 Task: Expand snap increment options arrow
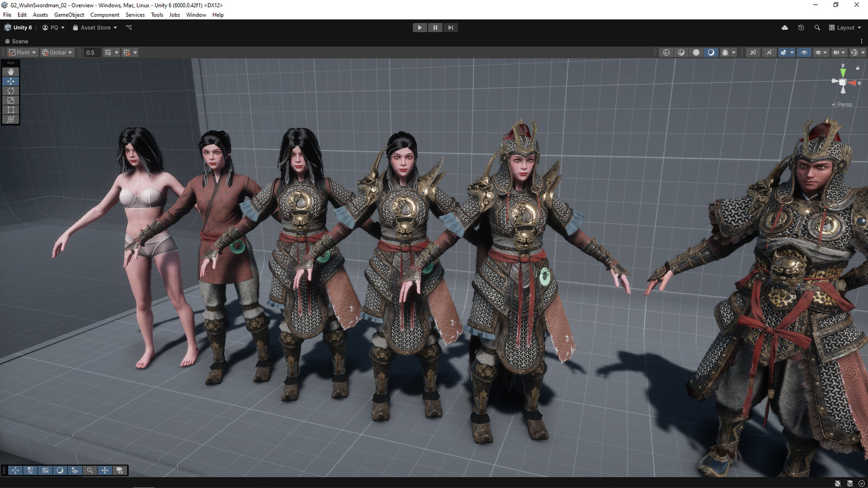pos(135,53)
